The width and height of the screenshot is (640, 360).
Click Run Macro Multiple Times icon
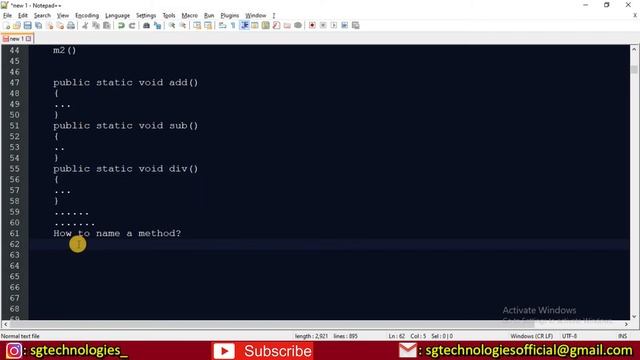click(x=344, y=25)
